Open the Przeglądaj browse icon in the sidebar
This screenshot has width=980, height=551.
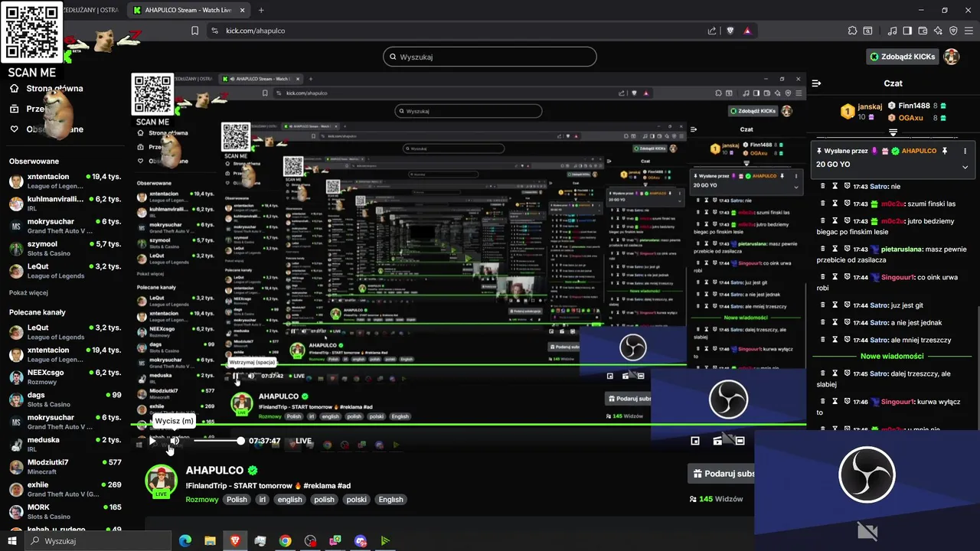[x=14, y=109]
